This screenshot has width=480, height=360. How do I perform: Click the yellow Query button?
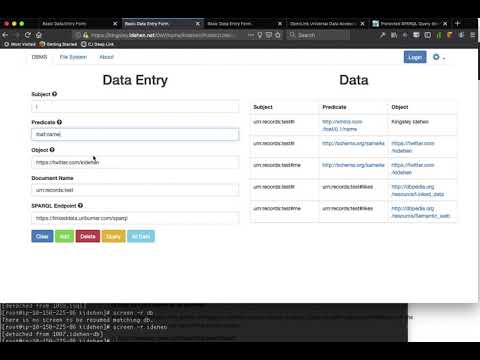click(x=113, y=236)
